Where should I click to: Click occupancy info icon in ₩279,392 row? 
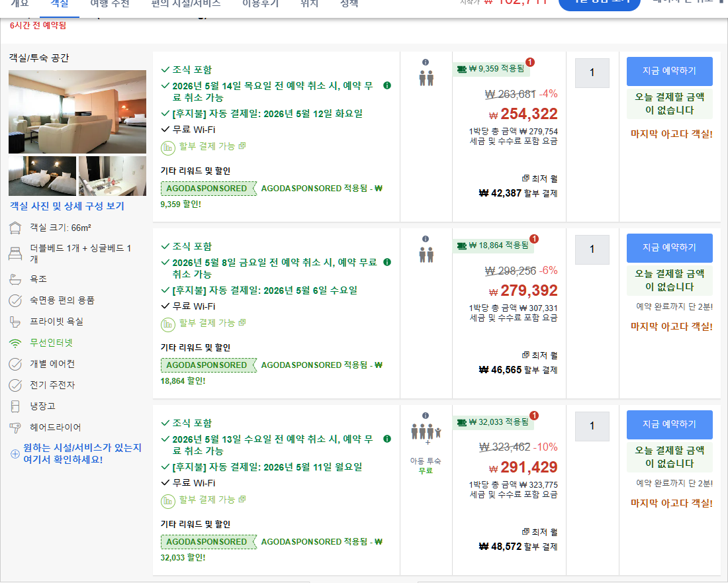click(x=426, y=239)
